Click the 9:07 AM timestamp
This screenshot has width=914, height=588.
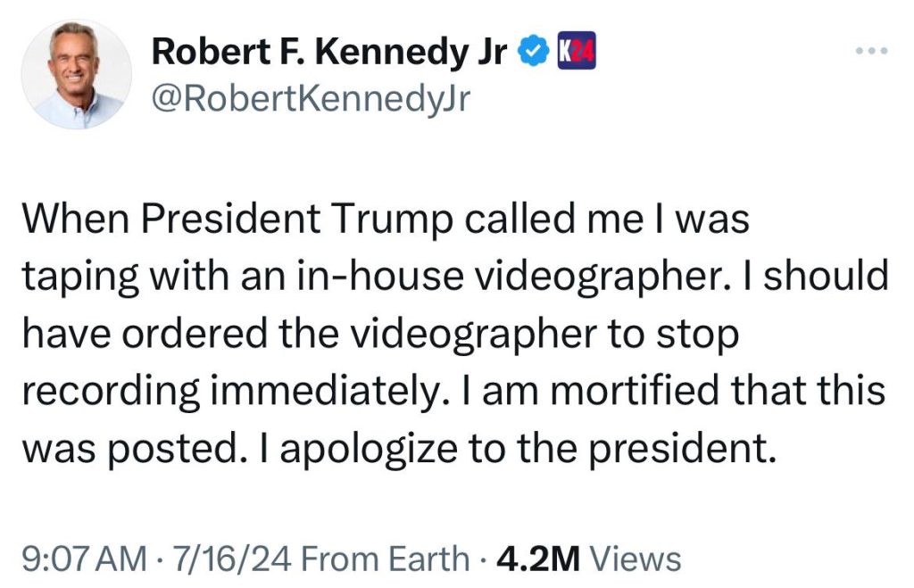[x=83, y=559]
